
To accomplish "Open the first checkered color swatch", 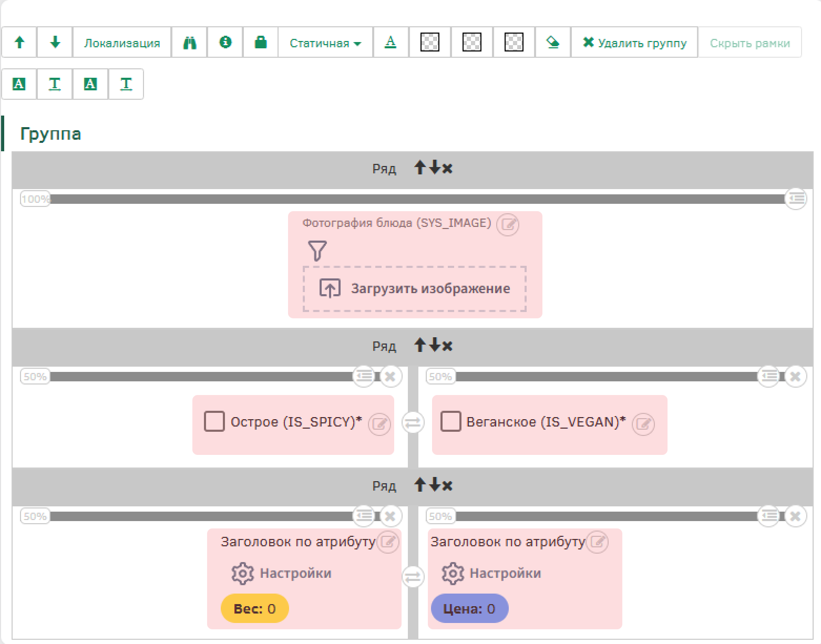I will (430, 43).
